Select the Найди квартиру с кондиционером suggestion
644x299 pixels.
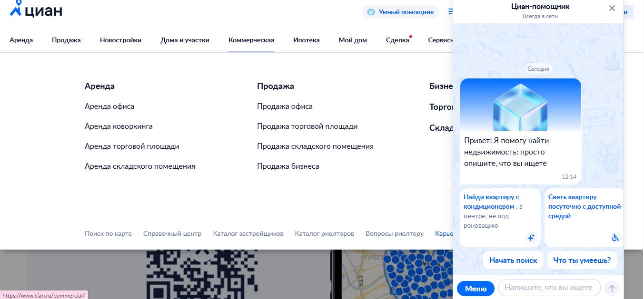point(500,218)
